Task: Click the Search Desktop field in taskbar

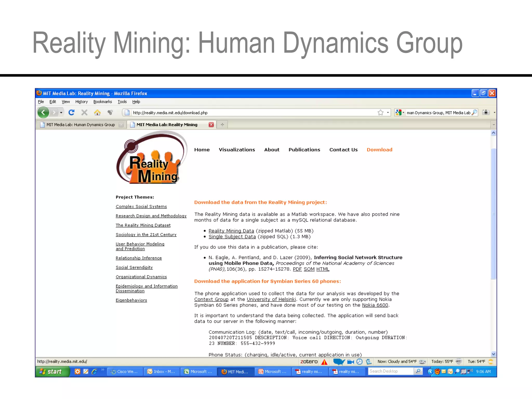Action: pyautogui.click(x=391, y=371)
